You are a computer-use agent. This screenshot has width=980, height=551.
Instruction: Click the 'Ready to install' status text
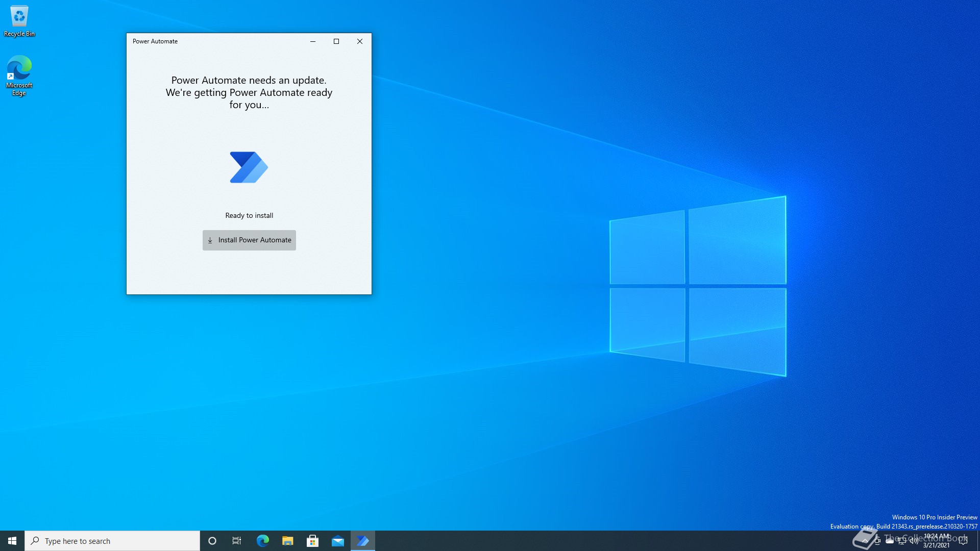point(249,216)
